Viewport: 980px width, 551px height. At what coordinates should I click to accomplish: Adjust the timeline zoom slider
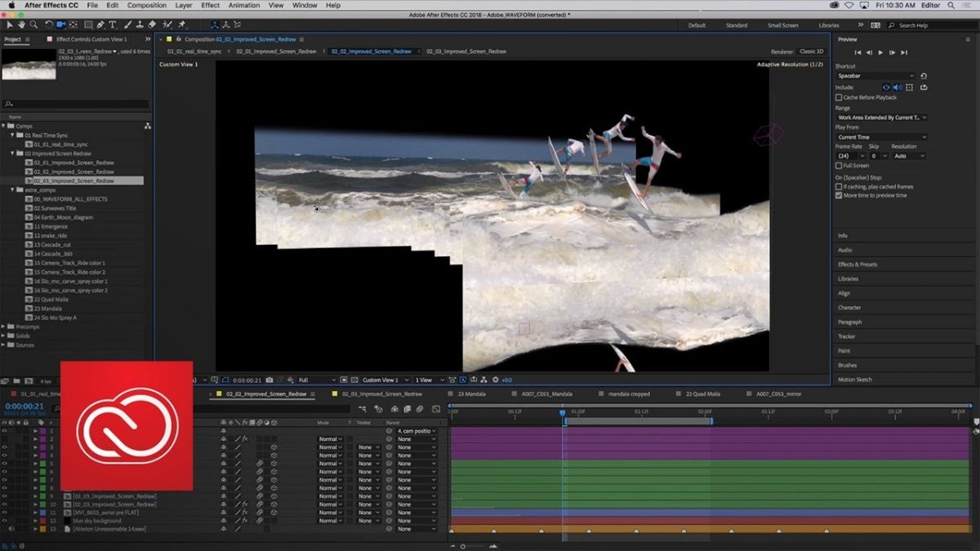click(463, 545)
